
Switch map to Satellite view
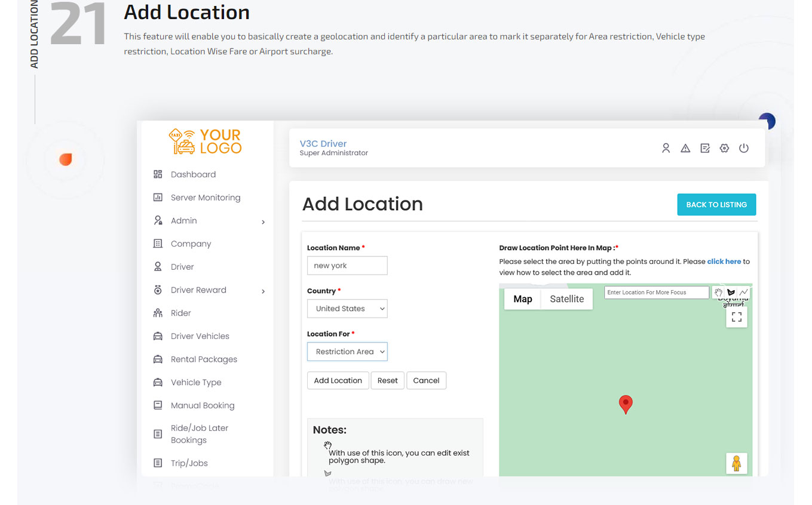coord(567,299)
